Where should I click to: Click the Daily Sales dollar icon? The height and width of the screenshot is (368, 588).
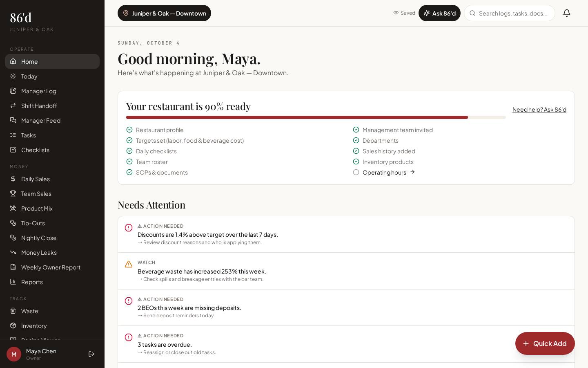pyautogui.click(x=13, y=179)
